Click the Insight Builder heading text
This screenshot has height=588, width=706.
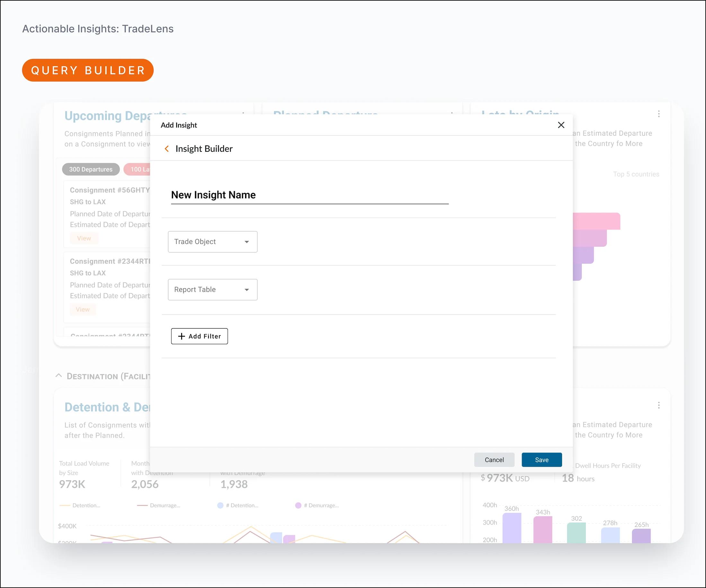coord(204,149)
